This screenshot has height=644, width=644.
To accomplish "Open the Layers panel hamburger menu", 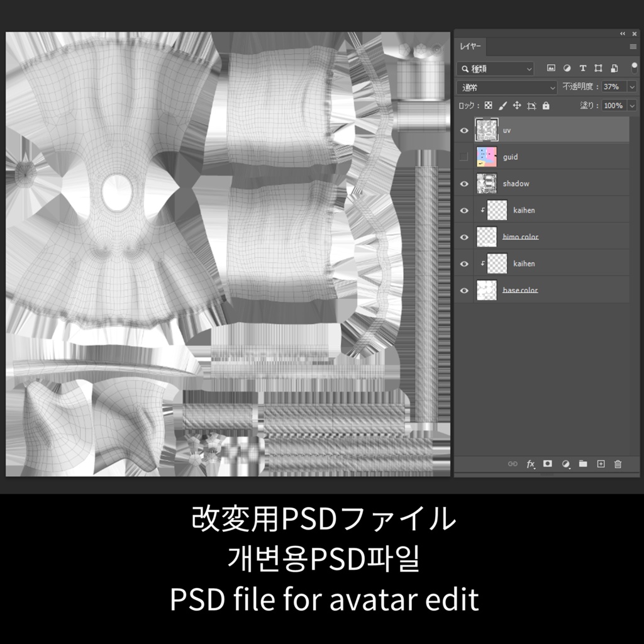I will 633,47.
